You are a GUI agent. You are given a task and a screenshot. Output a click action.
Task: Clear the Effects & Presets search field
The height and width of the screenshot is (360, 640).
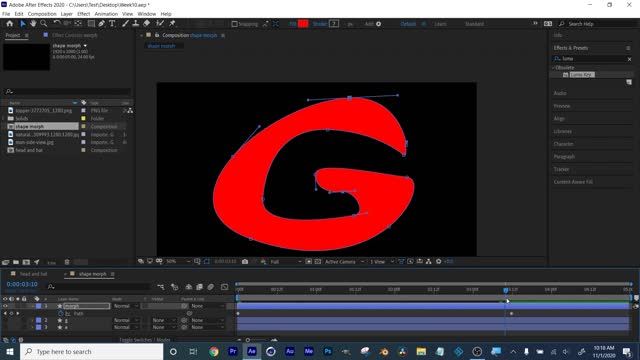[x=629, y=59]
